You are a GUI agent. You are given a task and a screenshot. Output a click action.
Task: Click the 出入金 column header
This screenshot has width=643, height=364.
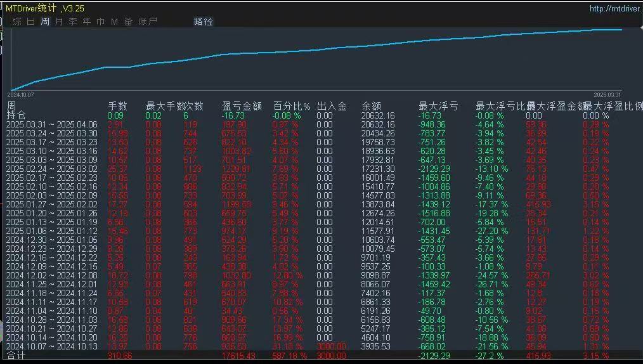tap(332, 106)
